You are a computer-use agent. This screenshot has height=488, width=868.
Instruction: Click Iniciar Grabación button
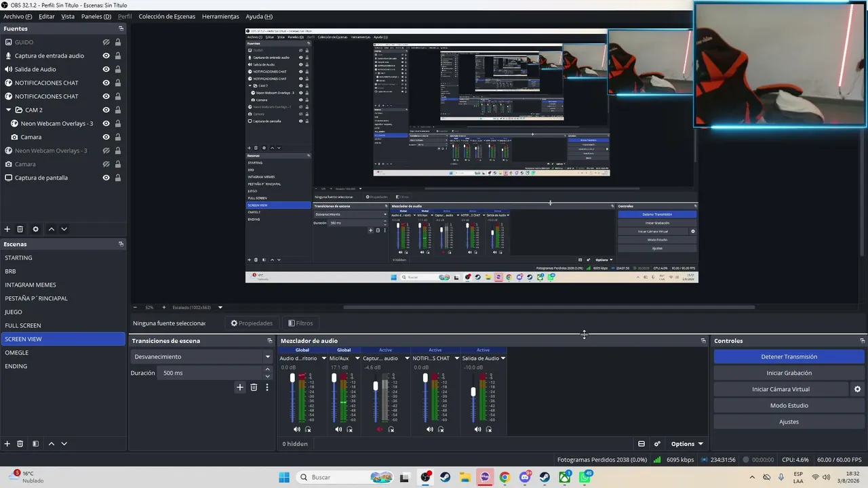(x=789, y=373)
